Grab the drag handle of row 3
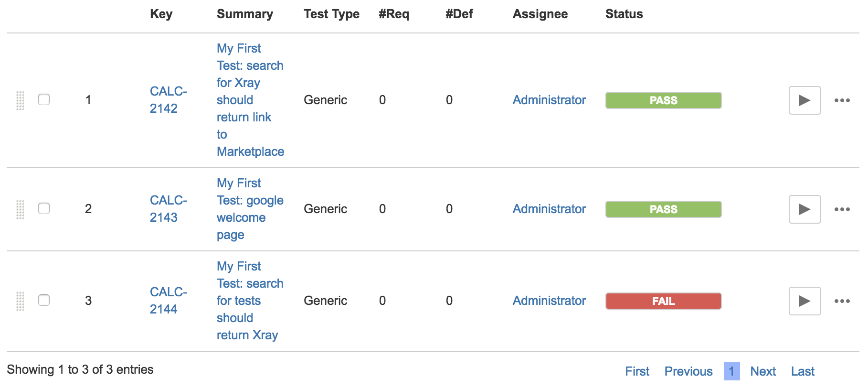Image resolution: width=868 pixels, height=389 pixels. pos(20,301)
